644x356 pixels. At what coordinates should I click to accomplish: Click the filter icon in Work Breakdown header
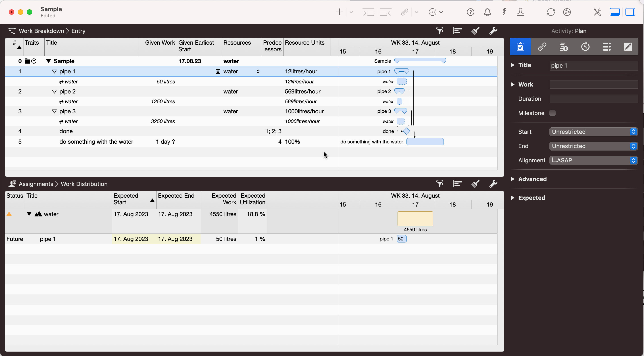click(x=440, y=31)
